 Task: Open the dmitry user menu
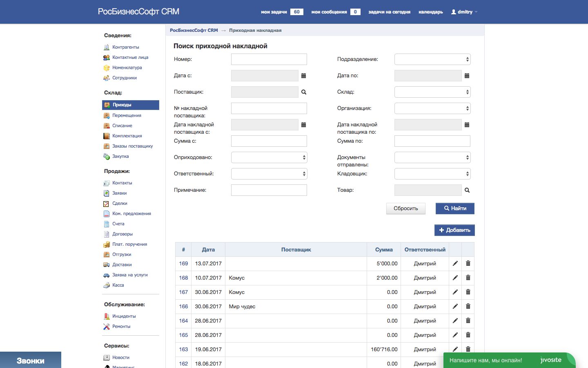464,12
